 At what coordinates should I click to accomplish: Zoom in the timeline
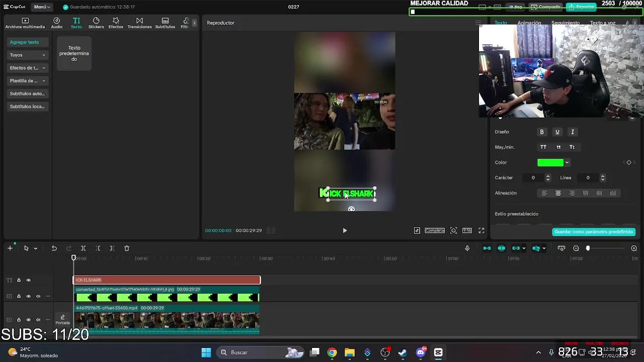point(634,248)
